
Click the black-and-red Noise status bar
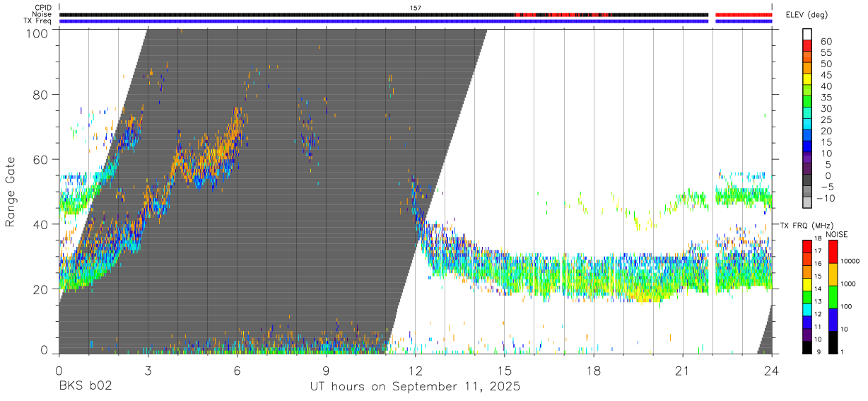(416, 14)
